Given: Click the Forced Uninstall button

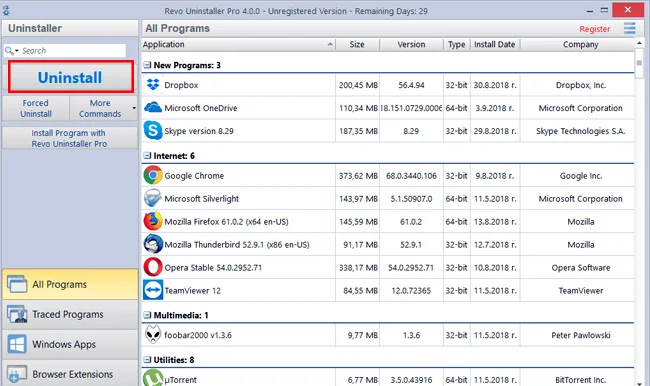Looking at the screenshot, I should click(36, 108).
